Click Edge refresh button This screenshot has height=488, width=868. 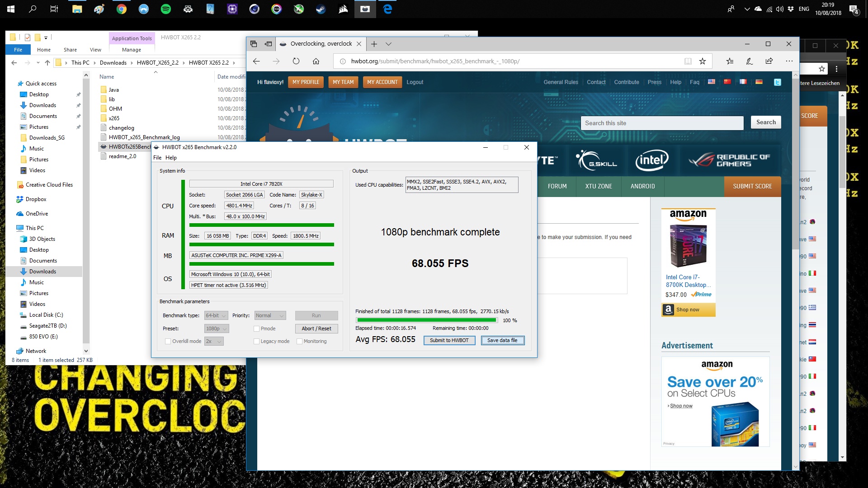[x=296, y=61]
